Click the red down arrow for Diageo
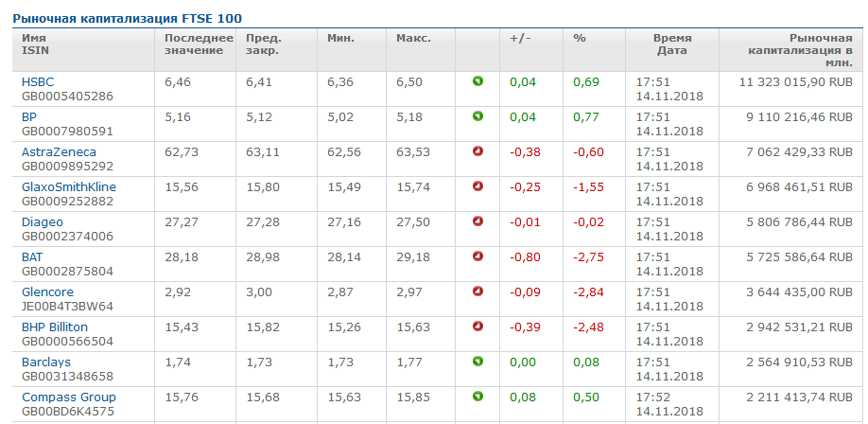 (x=477, y=221)
